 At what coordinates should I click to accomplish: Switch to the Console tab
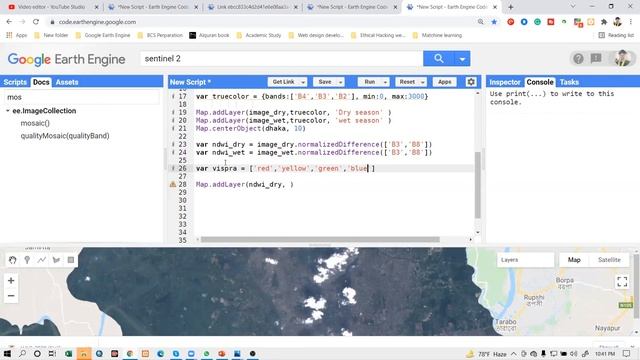(540, 82)
